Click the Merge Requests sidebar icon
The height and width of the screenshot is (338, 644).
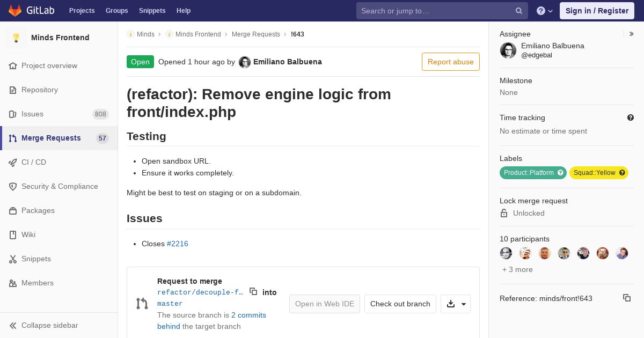[x=13, y=138]
